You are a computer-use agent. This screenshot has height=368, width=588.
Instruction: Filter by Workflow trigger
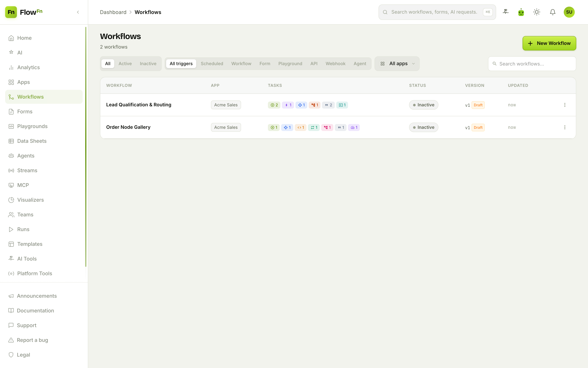point(241,63)
